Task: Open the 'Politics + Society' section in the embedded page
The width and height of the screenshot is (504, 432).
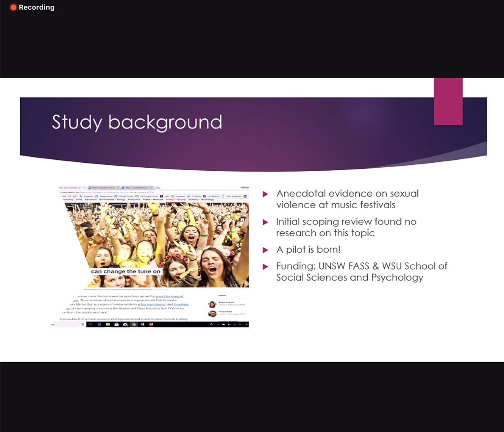Action: point(176,200)
